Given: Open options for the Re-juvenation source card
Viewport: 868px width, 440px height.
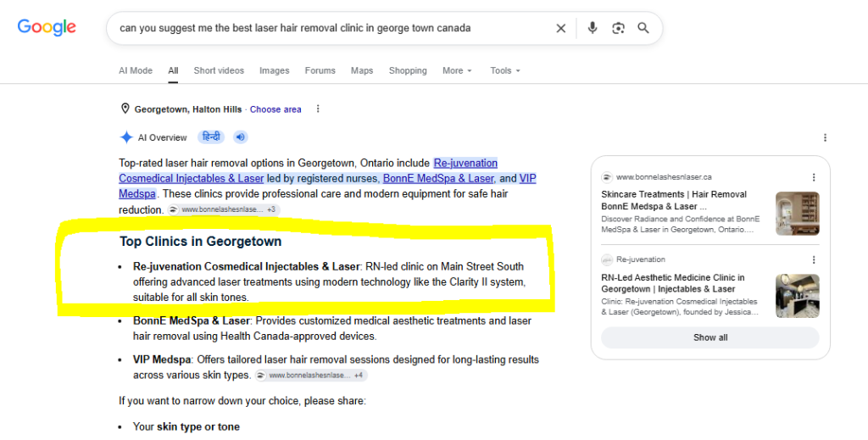Looking at the screenshot, I should pos(814,259).
